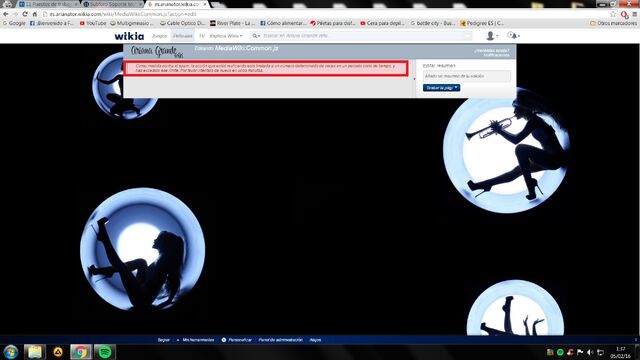Click the green Spotify tray icon
Screen dimensions: 640x360
coord(560,352)
